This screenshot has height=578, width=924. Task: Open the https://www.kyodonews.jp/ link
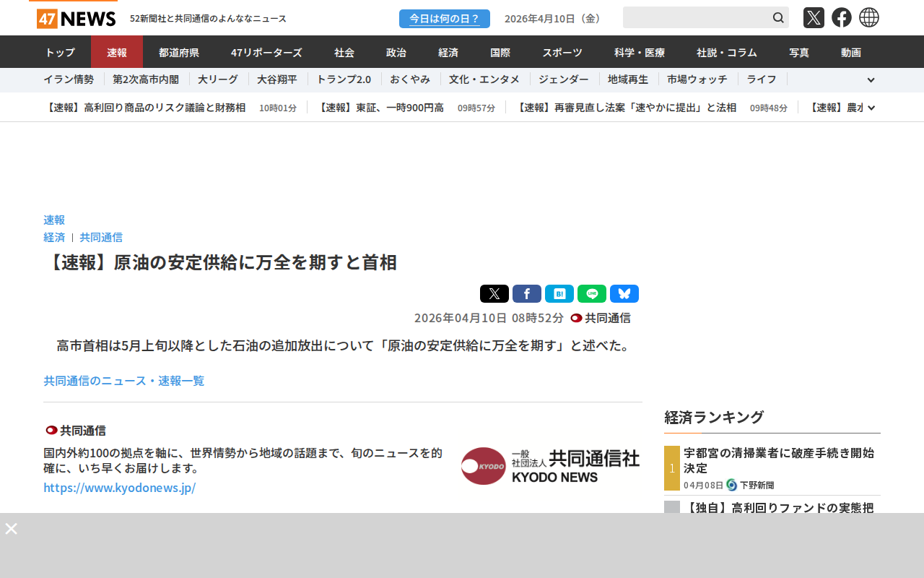(x=120, y=488)
